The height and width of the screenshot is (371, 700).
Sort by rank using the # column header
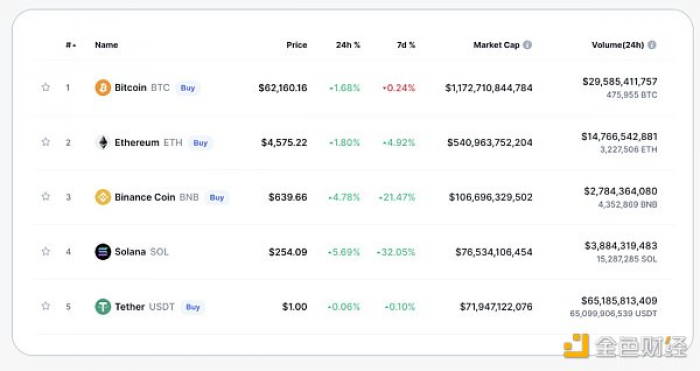(x=71, y=45)
